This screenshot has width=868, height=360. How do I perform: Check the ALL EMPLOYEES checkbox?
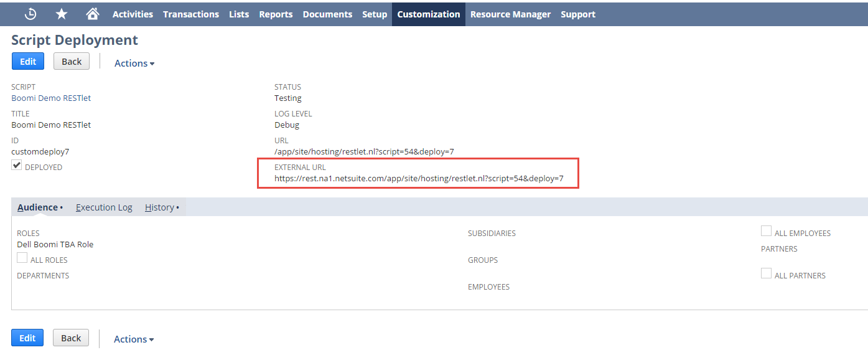(x=766, y=230)
